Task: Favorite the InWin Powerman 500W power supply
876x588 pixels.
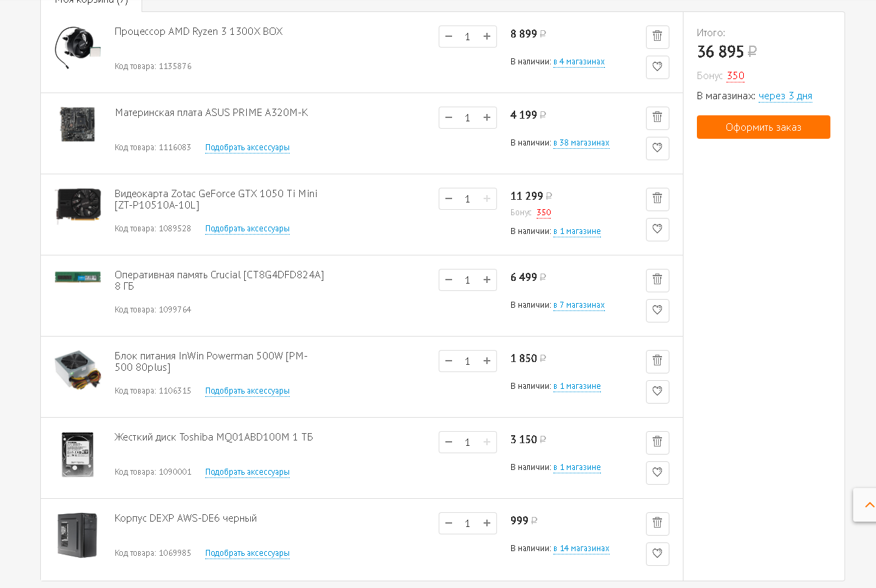Action: (657, 392)
